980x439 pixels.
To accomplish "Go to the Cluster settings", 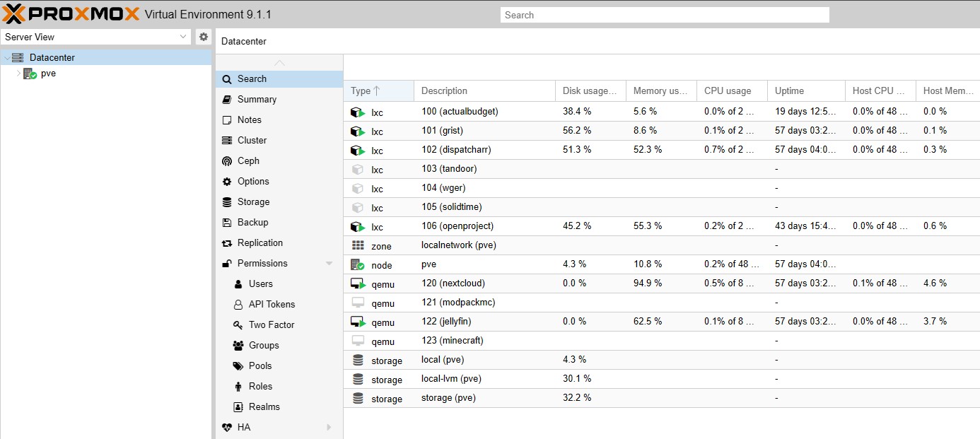I will coord(279,141).
